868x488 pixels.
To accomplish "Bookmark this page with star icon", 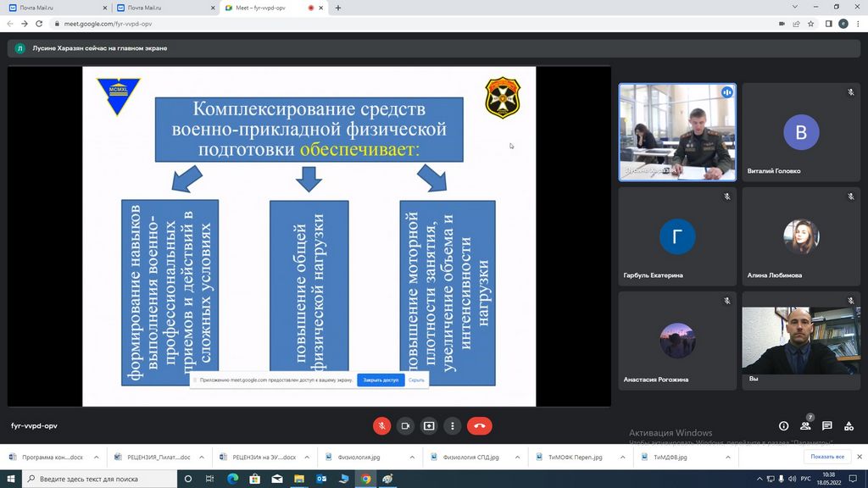I will click(811, 24).
